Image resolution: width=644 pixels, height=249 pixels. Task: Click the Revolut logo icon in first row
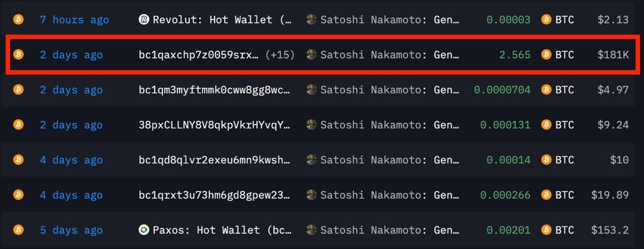144,20
